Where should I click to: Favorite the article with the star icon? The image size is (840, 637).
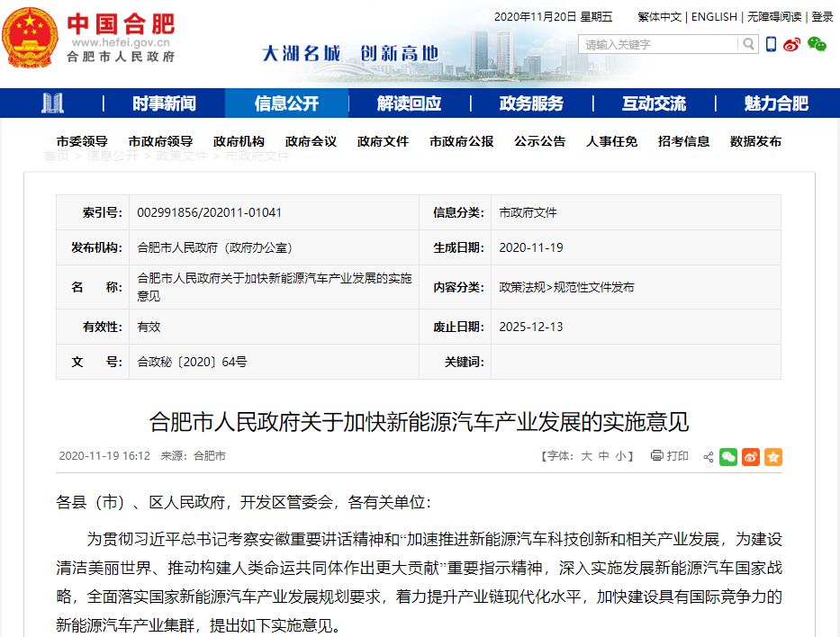tap(772, 457)
